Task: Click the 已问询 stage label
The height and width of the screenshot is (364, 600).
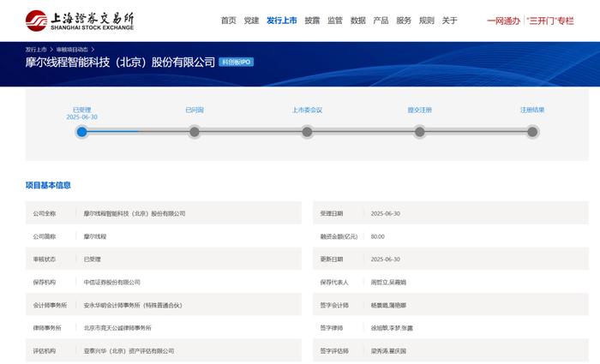Action: (x=195, y=110)
